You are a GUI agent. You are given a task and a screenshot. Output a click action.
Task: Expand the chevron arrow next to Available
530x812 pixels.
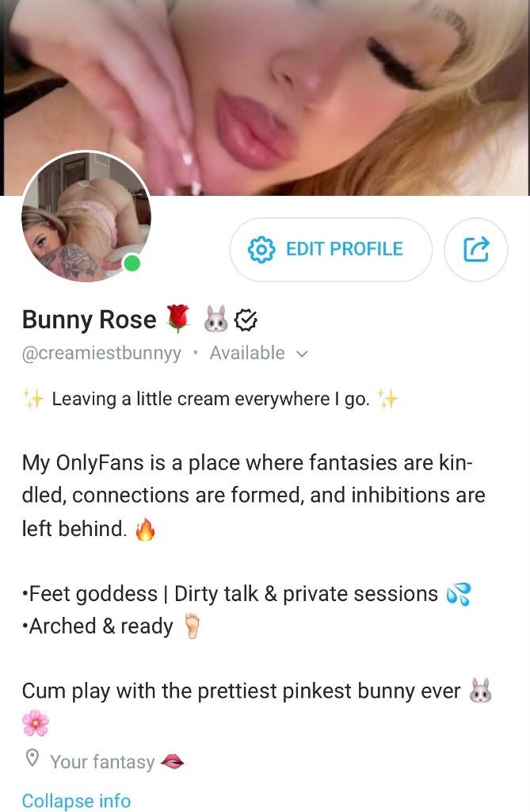click(x=302, y=354)
